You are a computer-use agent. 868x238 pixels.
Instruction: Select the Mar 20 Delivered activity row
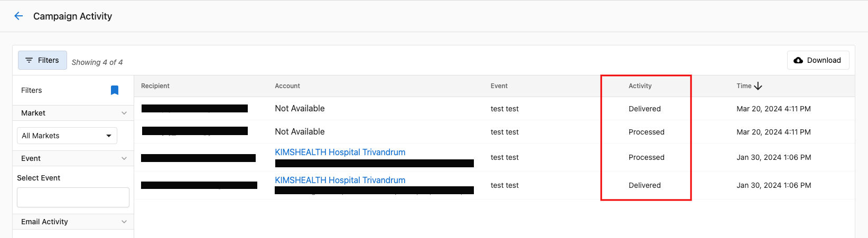click(x=494, y=109)
